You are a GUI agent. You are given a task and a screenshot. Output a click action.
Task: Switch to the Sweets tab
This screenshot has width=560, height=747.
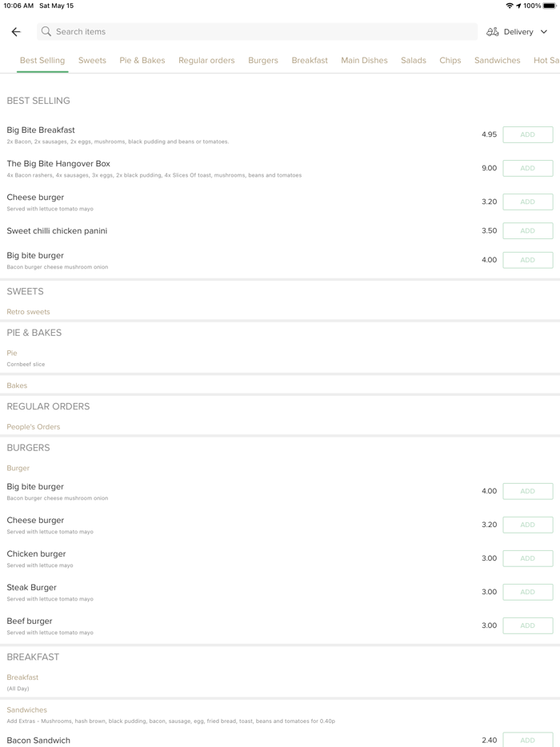coord(92,60)
